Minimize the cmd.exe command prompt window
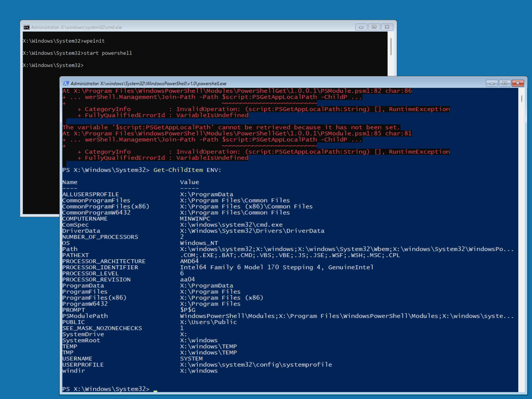Viewport: 532px width, 399px height. tap(361, 27)
